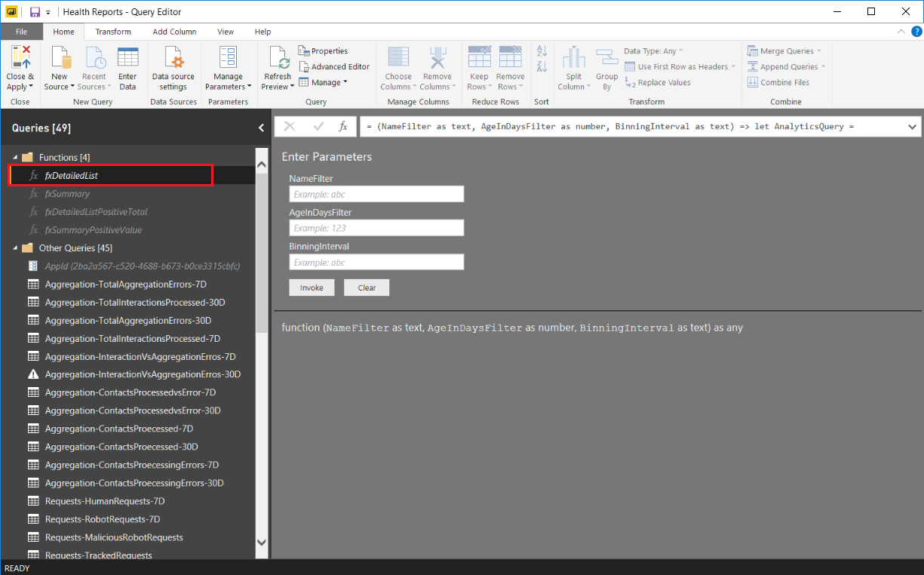Click the formula bar fx icon

[x=342, y=127]
